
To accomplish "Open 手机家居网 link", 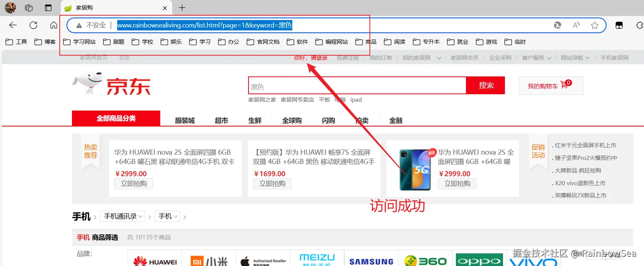I will [615, 58].
